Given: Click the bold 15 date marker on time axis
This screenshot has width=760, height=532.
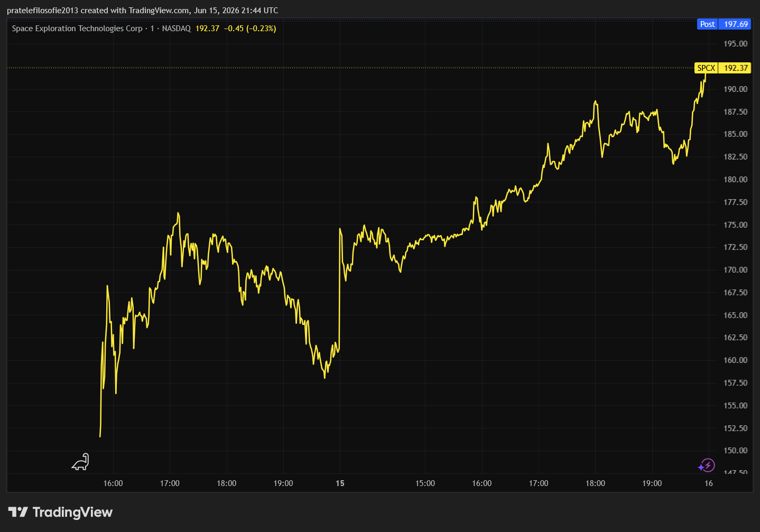Looking at the screenshot, I should 340,483.
